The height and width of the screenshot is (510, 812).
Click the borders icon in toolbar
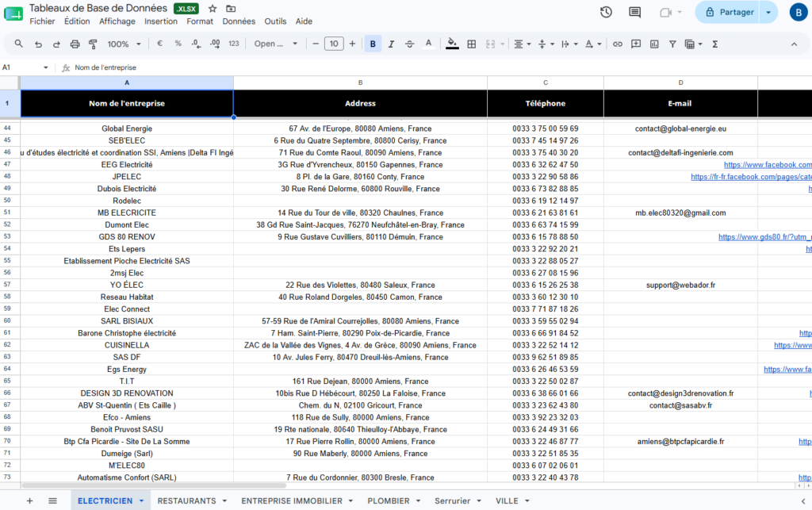tap(471, 44)
